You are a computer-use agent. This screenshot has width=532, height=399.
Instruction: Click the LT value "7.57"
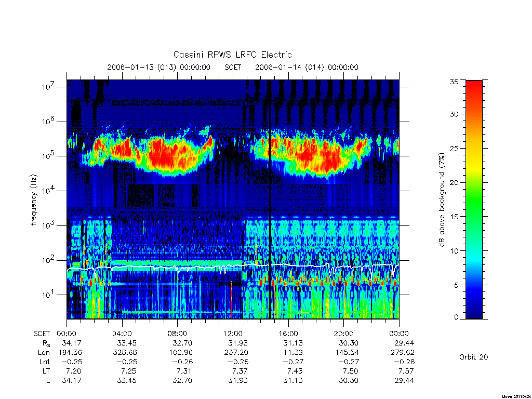click(x=406, y=371)
